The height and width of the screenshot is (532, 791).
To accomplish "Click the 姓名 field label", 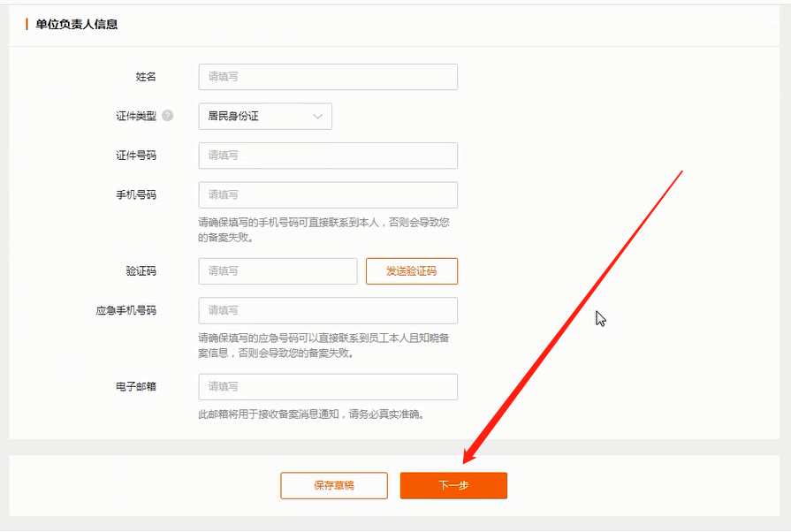I will click(x=146, y=77).
